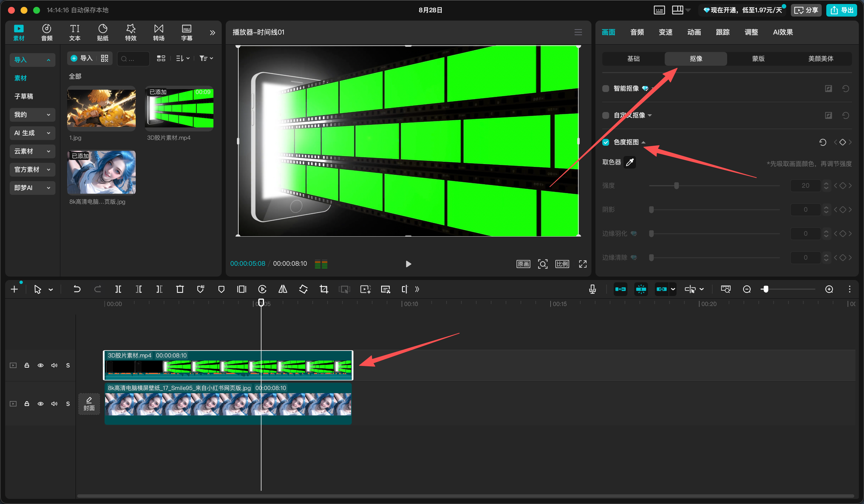Click the 比例 aspect ratio button
The height and width of the screenshot is (504, 864).
(x=562, y=264)
